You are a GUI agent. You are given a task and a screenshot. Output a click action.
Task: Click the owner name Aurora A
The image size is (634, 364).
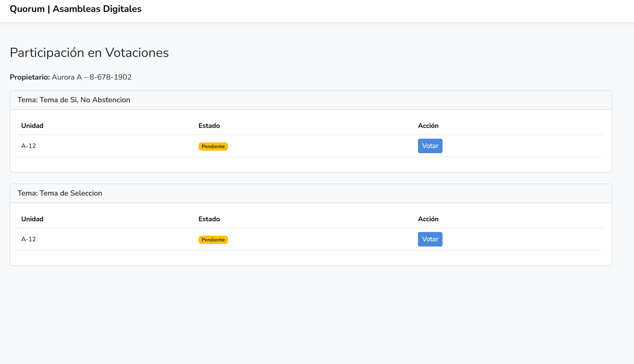(67, 77)
